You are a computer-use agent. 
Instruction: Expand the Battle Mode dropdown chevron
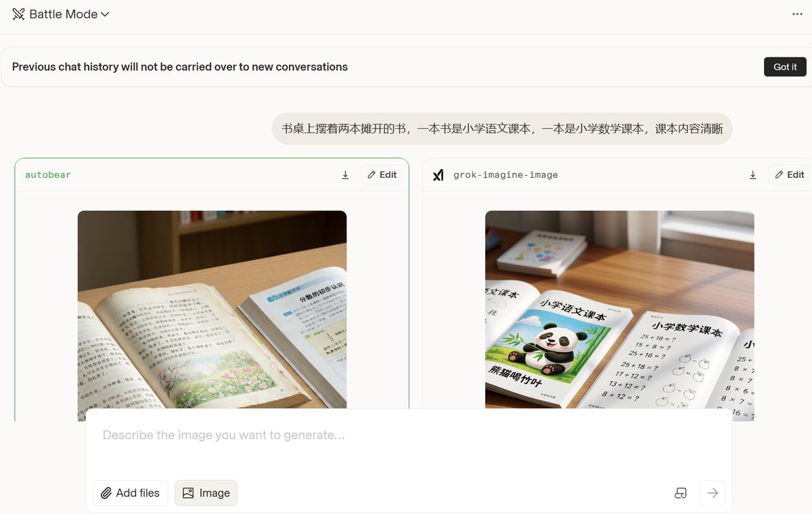(105, 14)
